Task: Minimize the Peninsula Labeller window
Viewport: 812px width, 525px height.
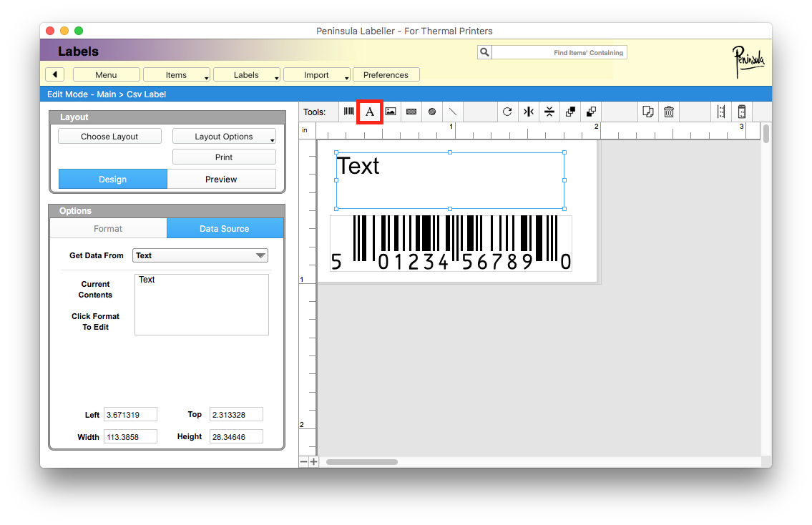Action: [64, 31]
